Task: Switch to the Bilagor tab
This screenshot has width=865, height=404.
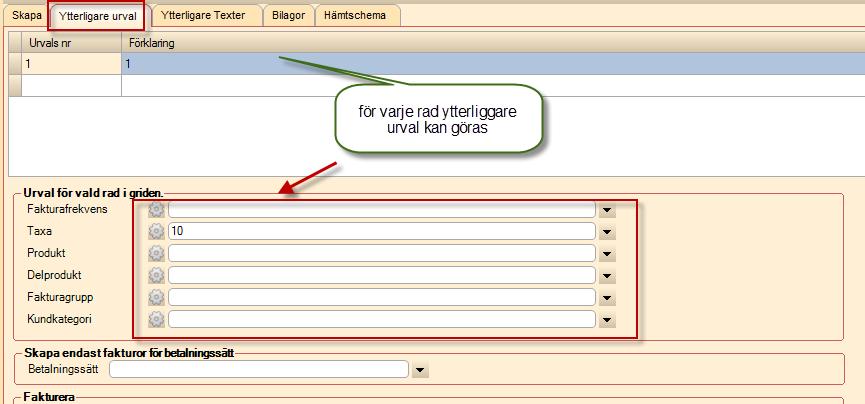Action: tap(289, 15)
